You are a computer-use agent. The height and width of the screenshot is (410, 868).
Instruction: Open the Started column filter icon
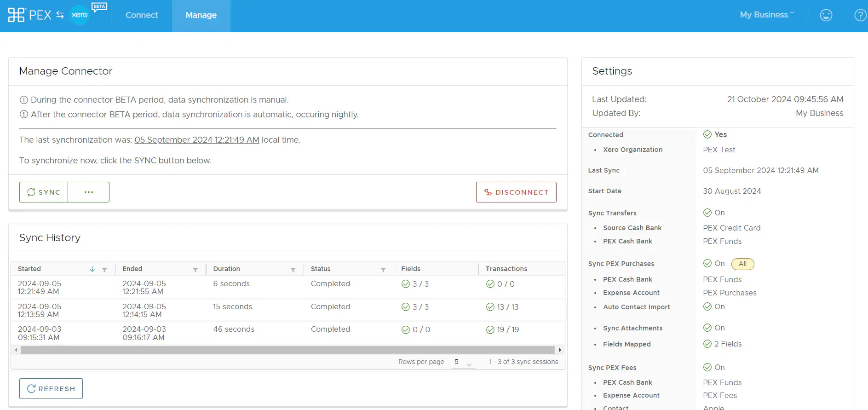(x=104, y=270)
